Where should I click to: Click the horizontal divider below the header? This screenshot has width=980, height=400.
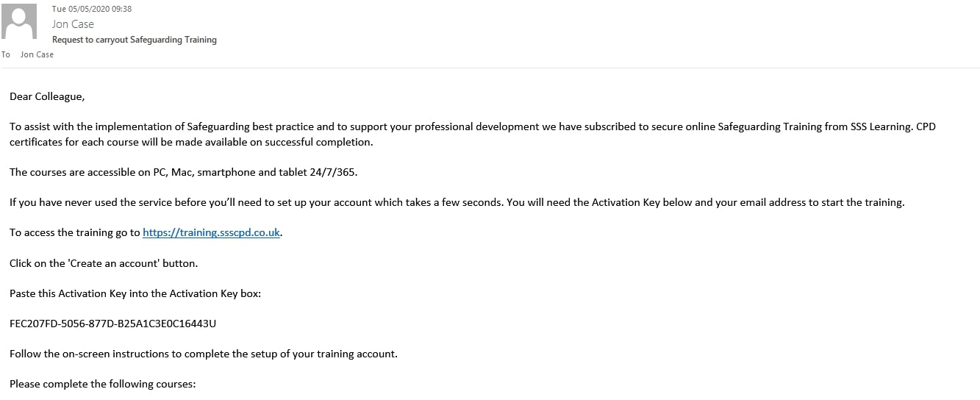(x=490, y=68)
